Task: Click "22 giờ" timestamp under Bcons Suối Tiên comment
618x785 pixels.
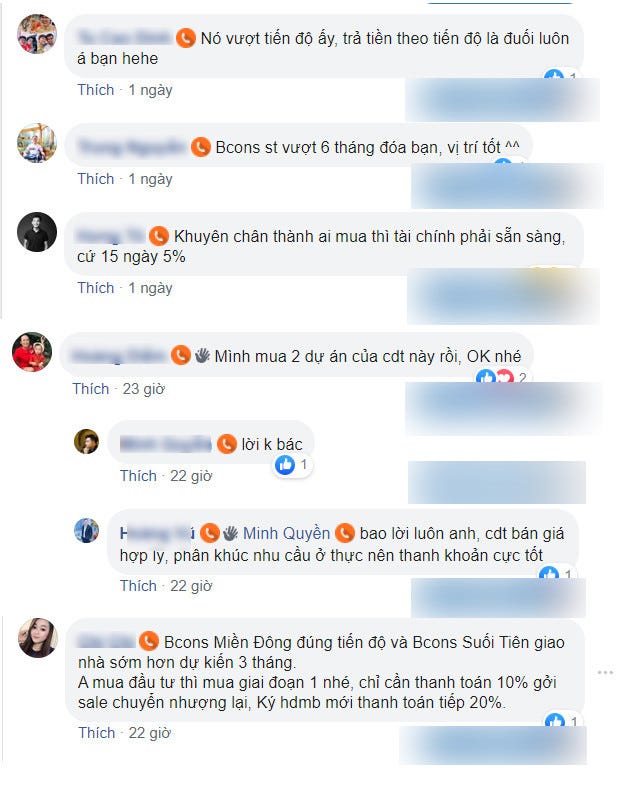Action: (x=150, y=733)
